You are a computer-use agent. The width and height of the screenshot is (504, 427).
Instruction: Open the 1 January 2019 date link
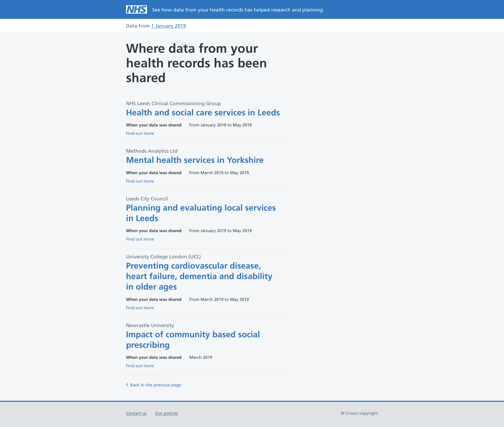(x=168, y=26)
